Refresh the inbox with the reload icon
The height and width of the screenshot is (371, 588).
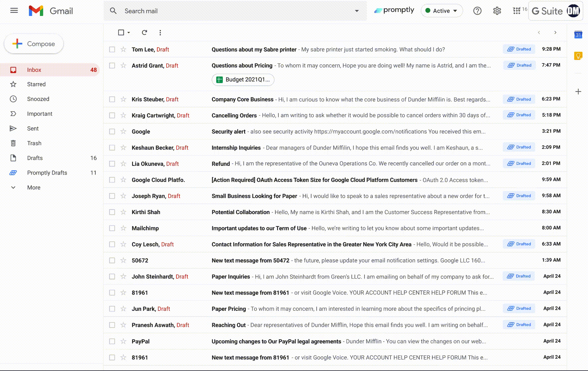coord(144,33)
